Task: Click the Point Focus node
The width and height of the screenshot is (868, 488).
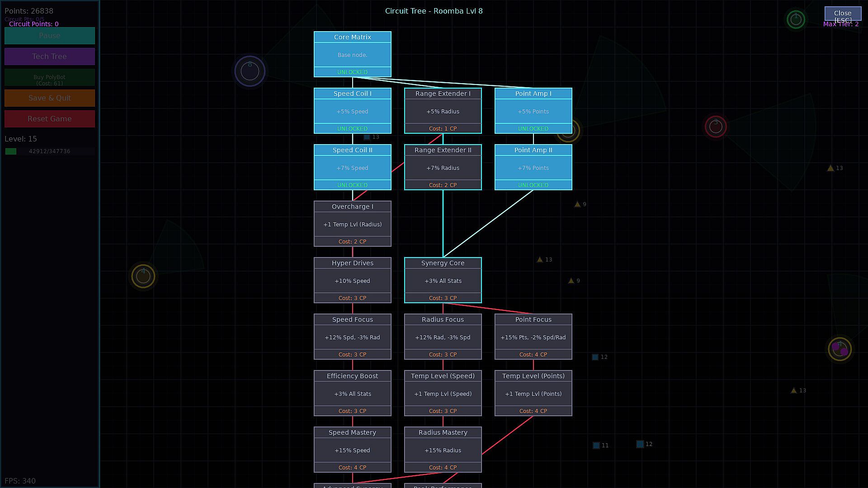Action: tap(533, 337)
